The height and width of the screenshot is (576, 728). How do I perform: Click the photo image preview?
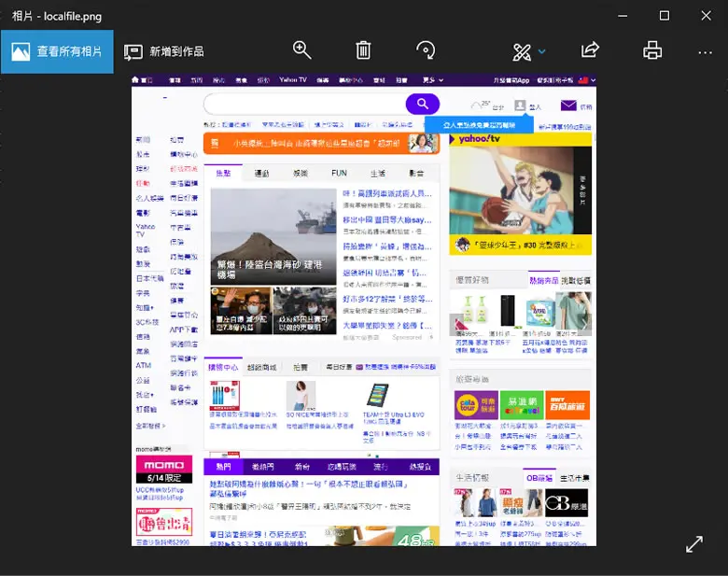(364, 310)
